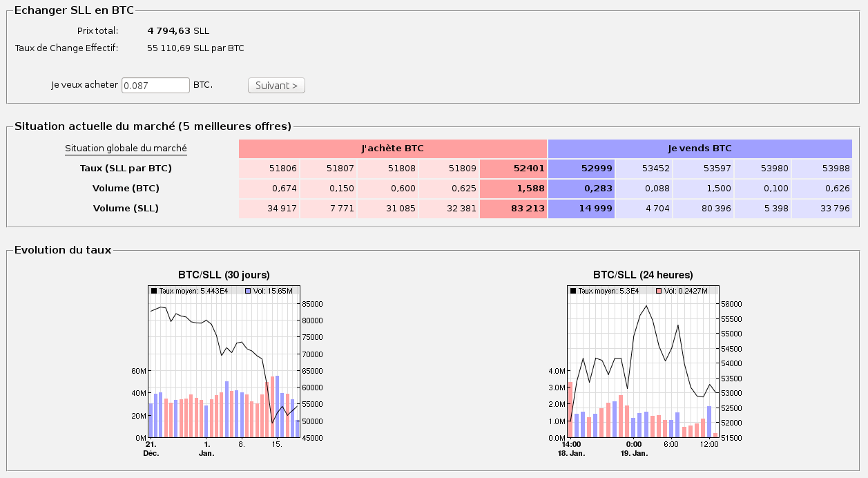Focus the BTC amount input field
This screenshot has height=478, width=868.
pyautogui.click(x=155, y=85)
